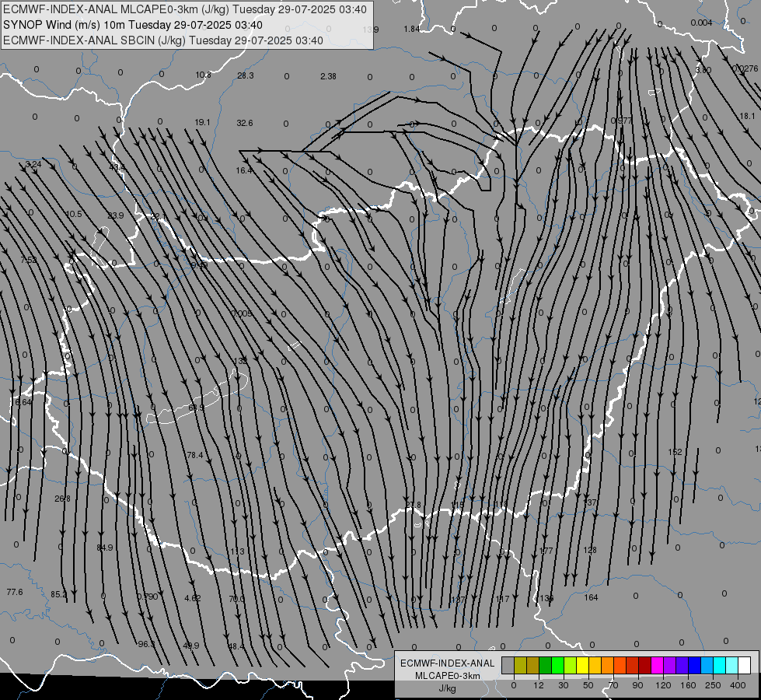Click the legend tick label 12
The height and width of the screenshot is (700, 761).
(538, 685)
